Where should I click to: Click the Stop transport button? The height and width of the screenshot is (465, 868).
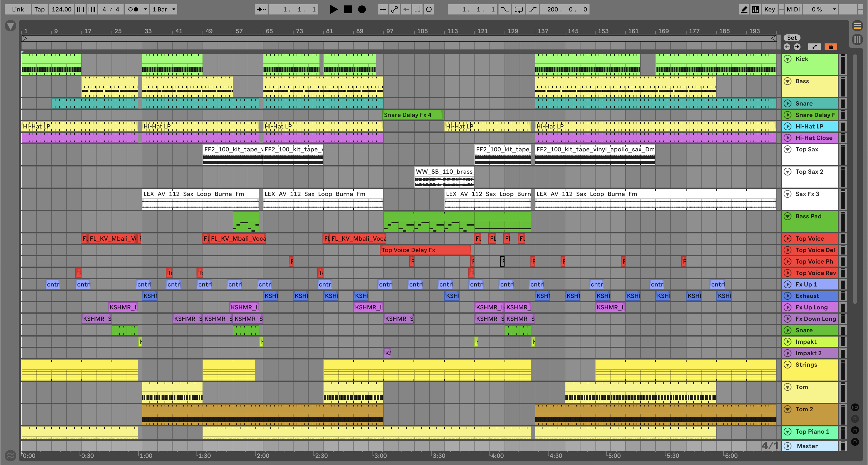348,9
